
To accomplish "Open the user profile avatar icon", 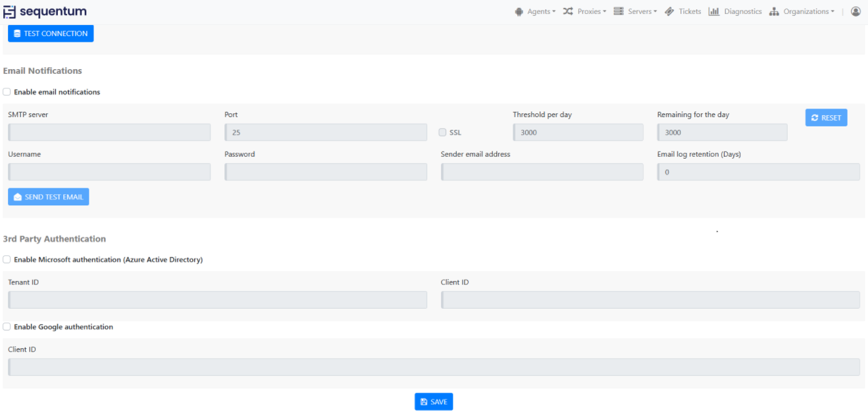I will pyautogui.click(x=855, y=12).
